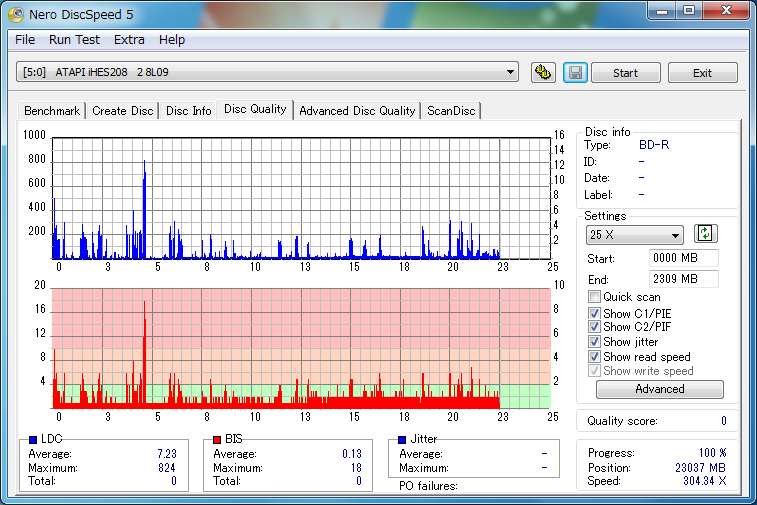Click the LDC Average value 7.23
The width and height of the screenshot is (757, 505).
tap(167, 454)
